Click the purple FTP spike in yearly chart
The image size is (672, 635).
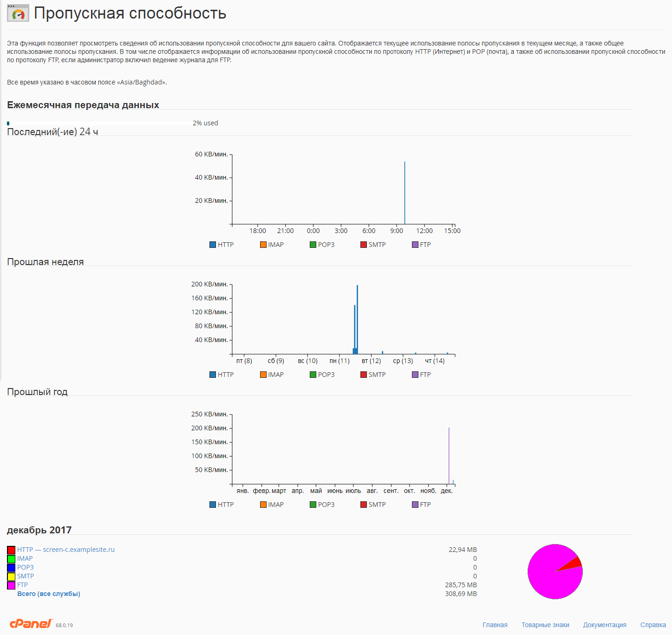[449, 456]
